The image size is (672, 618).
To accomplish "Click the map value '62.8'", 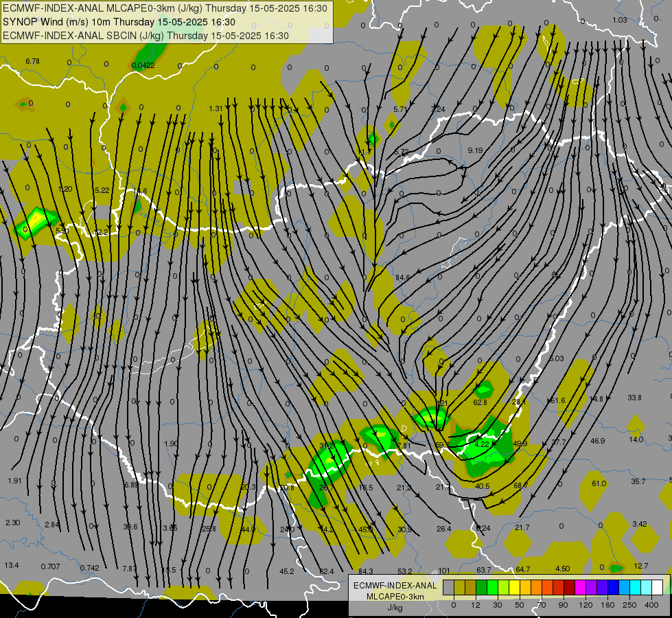I will coord(480,402).
